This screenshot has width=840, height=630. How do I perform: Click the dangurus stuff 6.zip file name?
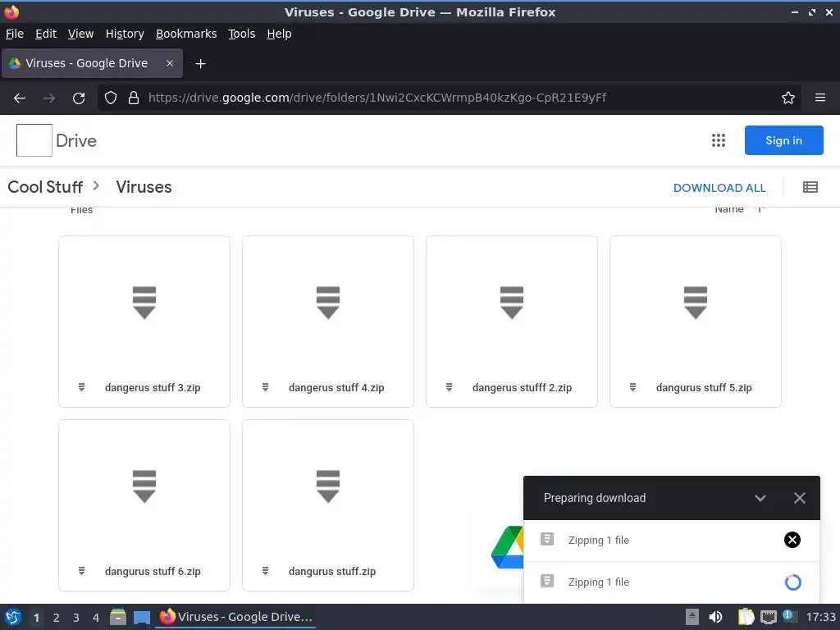point(153,571)
